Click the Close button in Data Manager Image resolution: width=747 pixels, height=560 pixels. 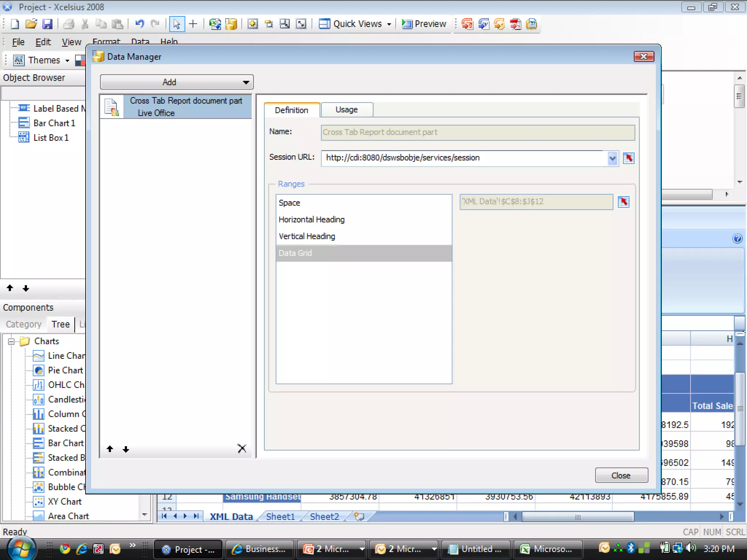pyautogui.click(x=621, y=475)
